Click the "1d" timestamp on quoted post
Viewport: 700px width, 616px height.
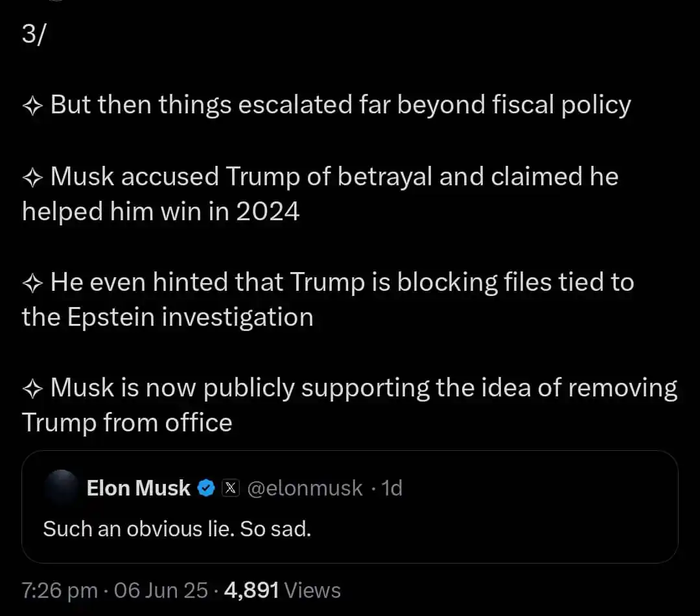click(391, 488)
